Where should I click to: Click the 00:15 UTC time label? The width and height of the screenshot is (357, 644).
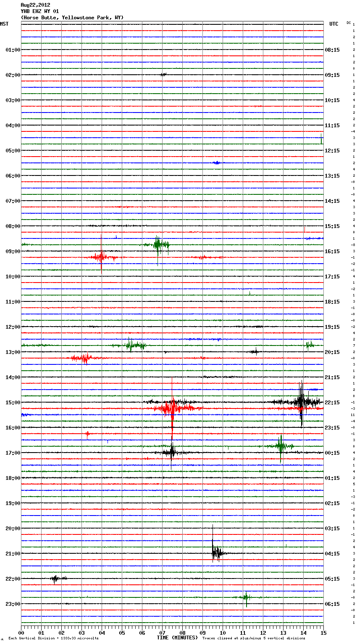click(x=332, y=453)
